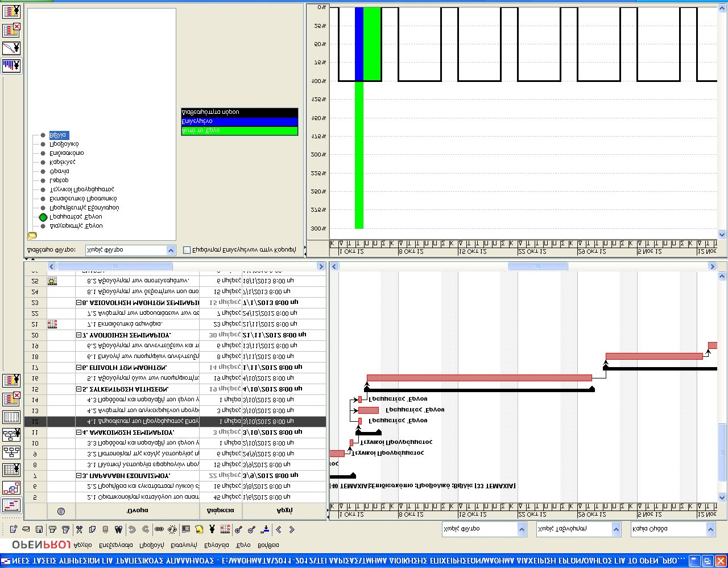Click the Undo arrow icon

132,529
